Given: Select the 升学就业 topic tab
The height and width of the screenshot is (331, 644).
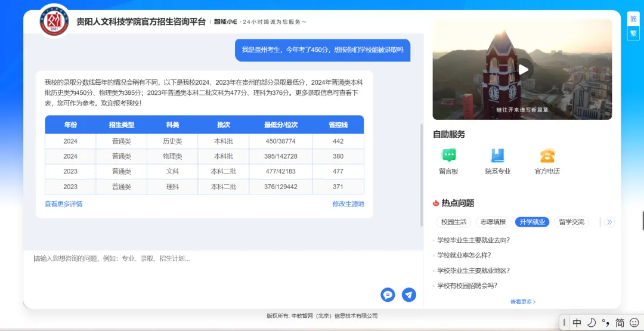Looking at the screenshot, I should (x=532, y=222).
